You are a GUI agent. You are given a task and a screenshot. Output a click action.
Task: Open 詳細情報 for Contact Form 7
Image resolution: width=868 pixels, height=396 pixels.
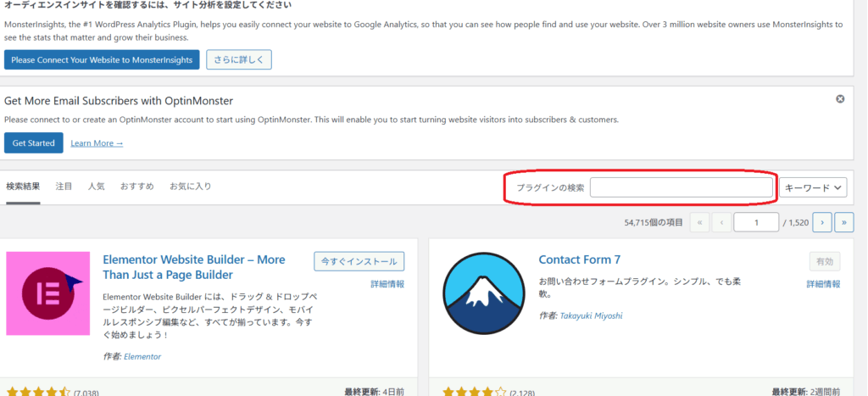[823, 284]
